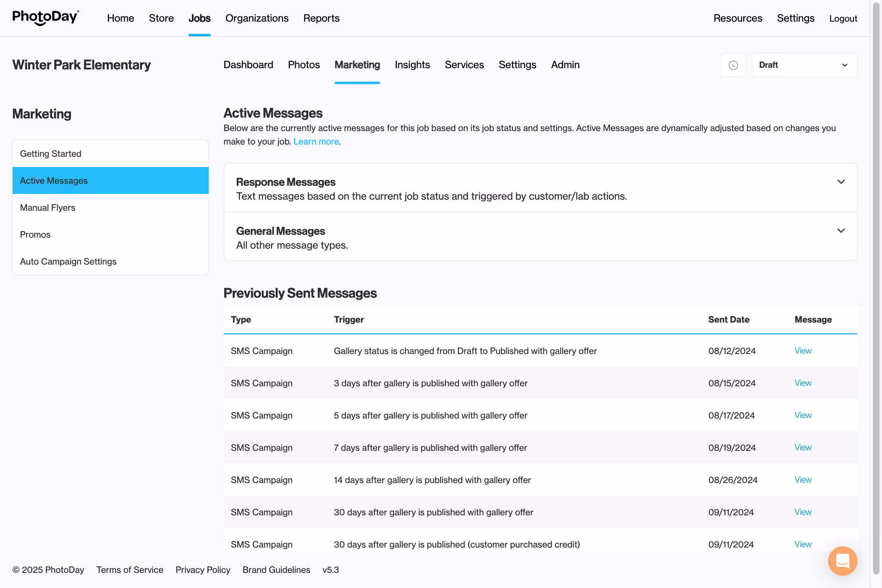Select Getting Started in the Marketing sidebar

(111, 154)
